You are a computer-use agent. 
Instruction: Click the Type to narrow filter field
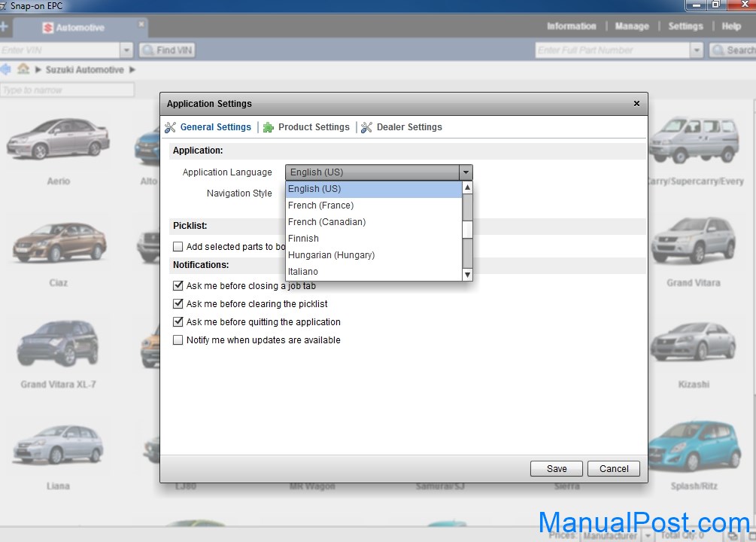click(67, 90)
